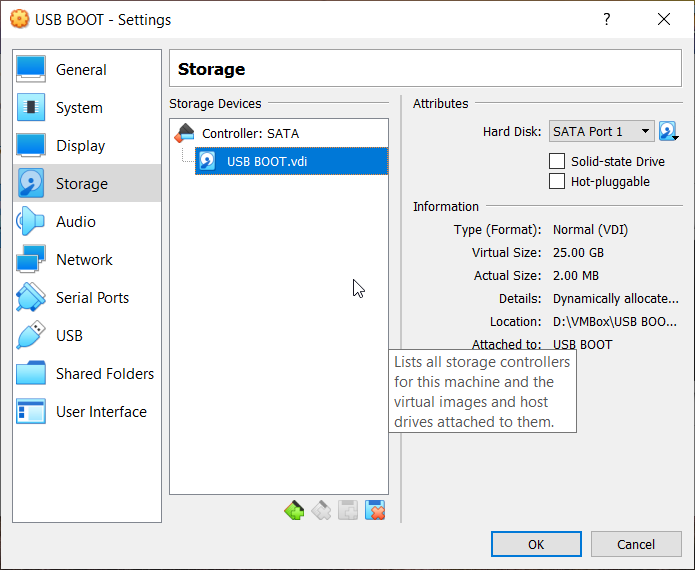Open the Audio settings speaker icon
Screen dimensions: 695x570
click(x=31, y=222)
